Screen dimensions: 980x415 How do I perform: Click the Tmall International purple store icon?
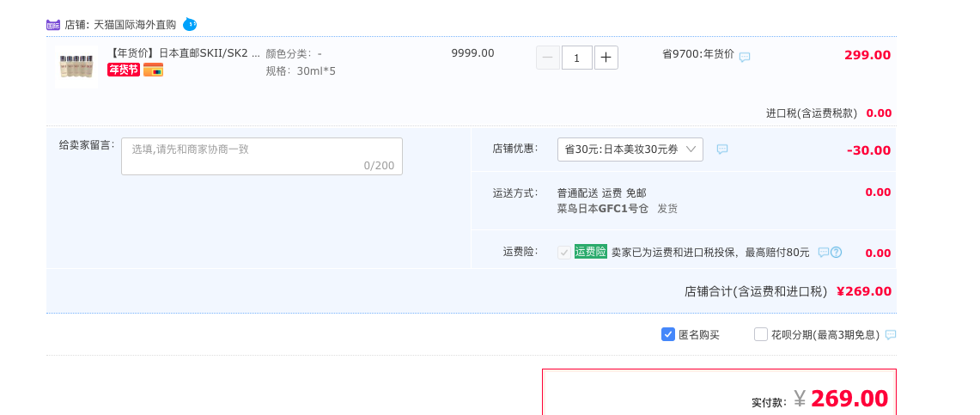pyautogui.click(x=53, y=25)
